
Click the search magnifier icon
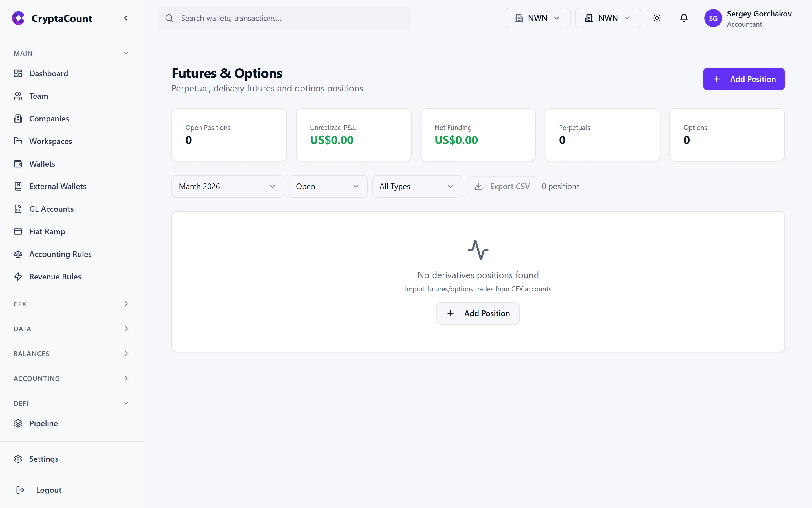(169, 18)
